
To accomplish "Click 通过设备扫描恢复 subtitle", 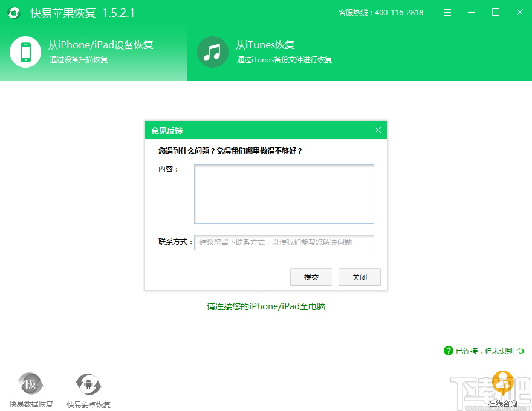I will [x=79, y=60].
